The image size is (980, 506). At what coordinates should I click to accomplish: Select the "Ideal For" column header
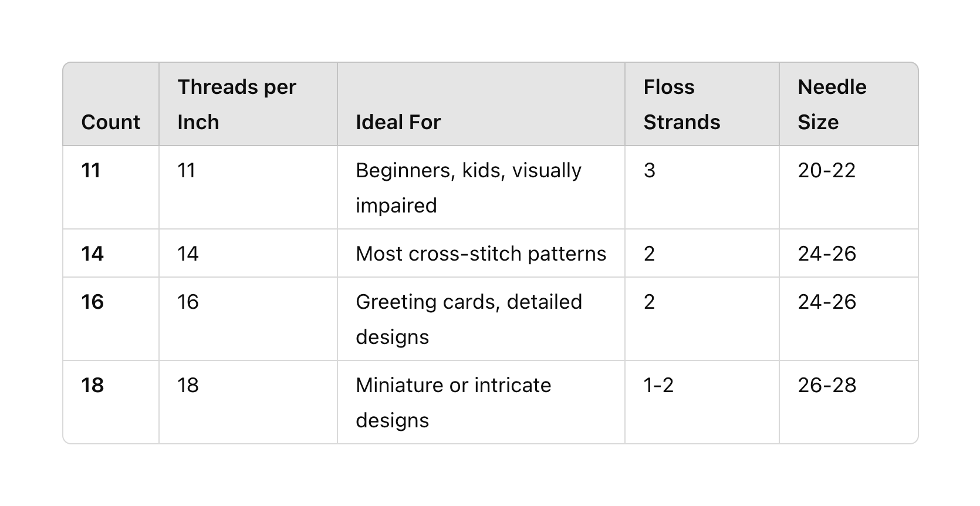point(398,122)
